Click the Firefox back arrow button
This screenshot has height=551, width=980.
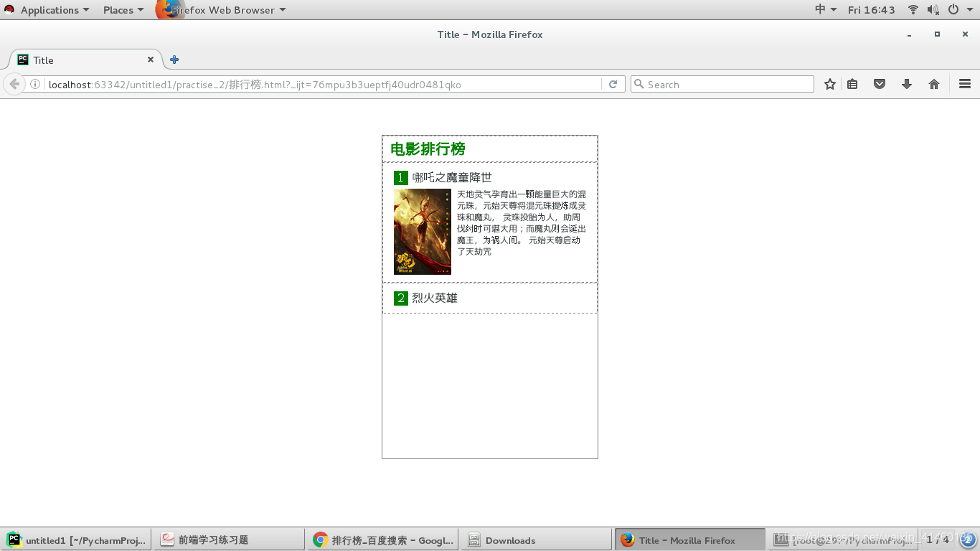click(x=14, y=84)
